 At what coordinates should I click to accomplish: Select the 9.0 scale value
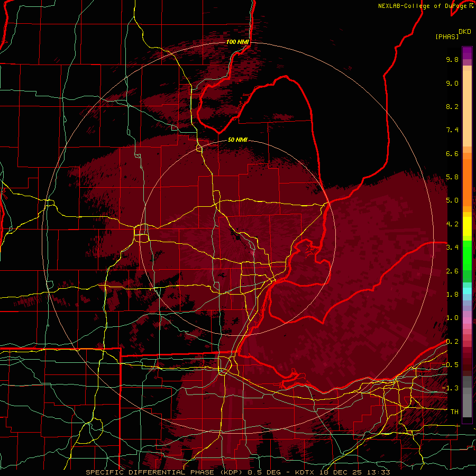(x=452, y=83)
